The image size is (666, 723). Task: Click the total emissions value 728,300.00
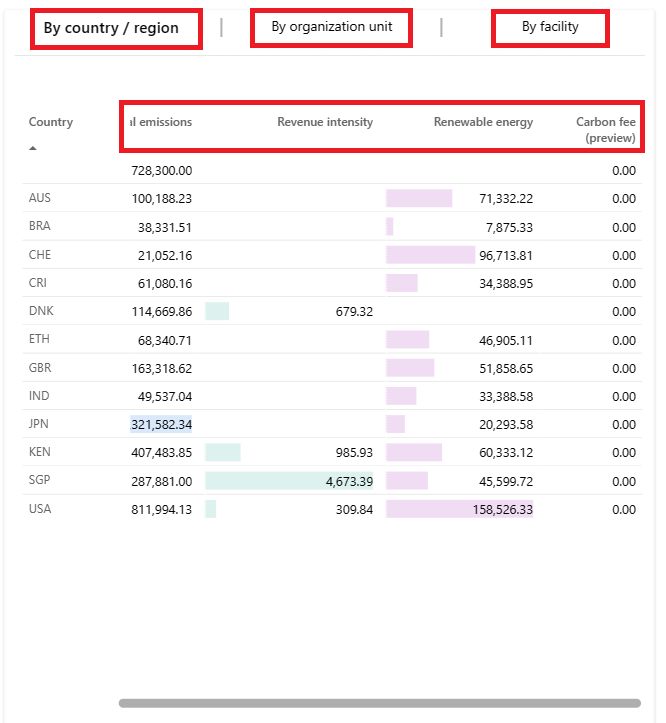pos(161,171)
